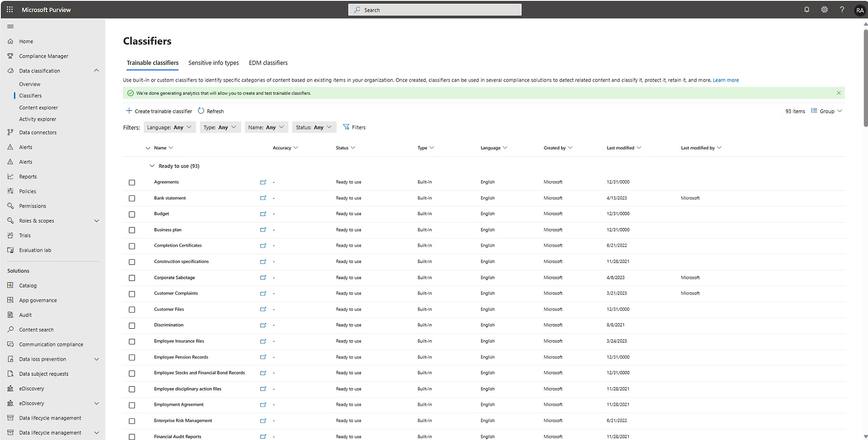Open the Name: Any filter dropdown
Viewport: 868px width, 440px height.
click(266, 127)
